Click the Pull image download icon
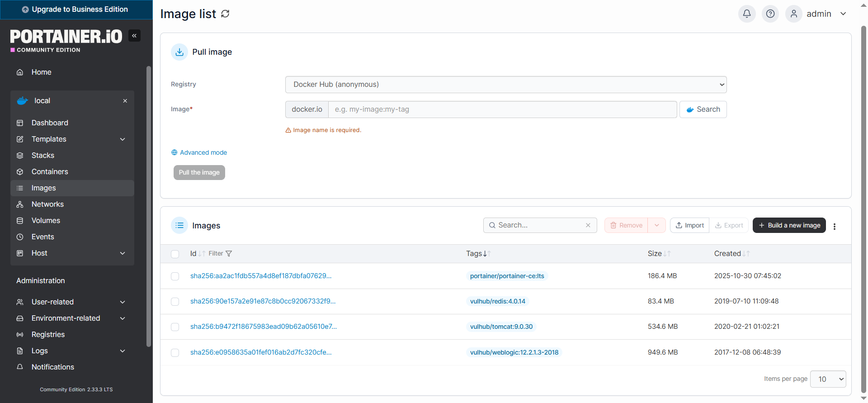 pyautogui.click(x=179, y=52)
